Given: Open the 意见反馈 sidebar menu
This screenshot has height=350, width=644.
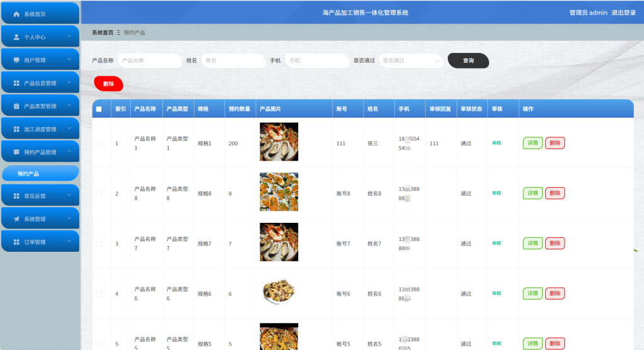Looking at the screenshot, I should [x=40, y=196].
